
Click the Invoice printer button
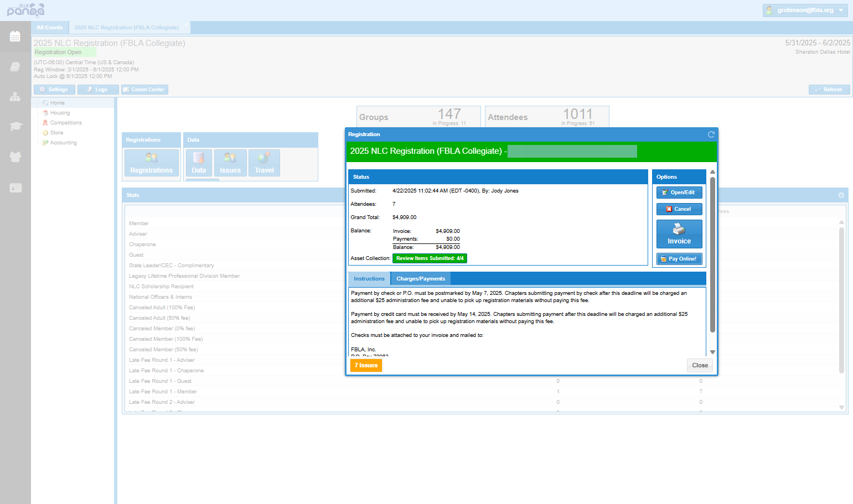(679, 234)
